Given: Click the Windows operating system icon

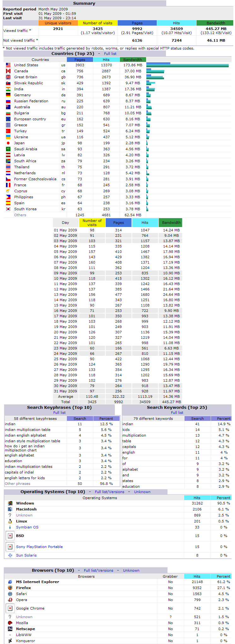Looking at the screenshot, I should [x=10, y=503].
